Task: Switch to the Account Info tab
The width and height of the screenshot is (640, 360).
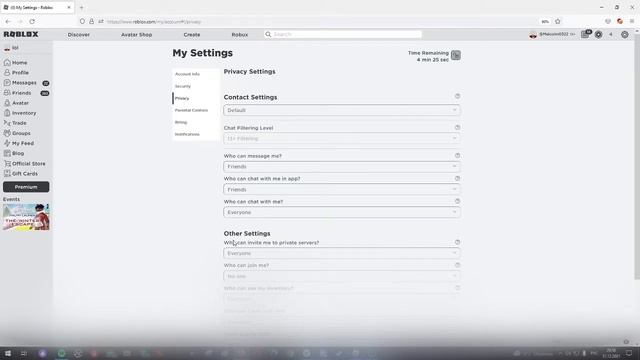Action: pyautogui.click(x=196, y=74)
